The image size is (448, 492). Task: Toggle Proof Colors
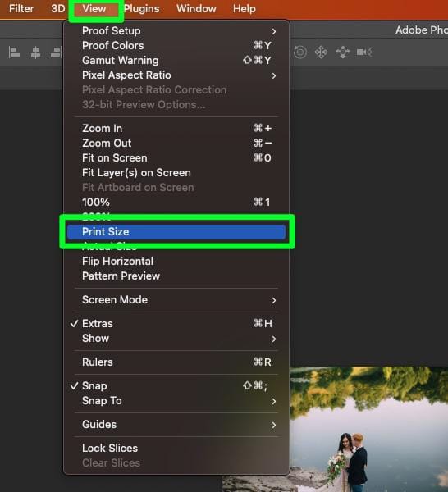[x=176, y=45]
